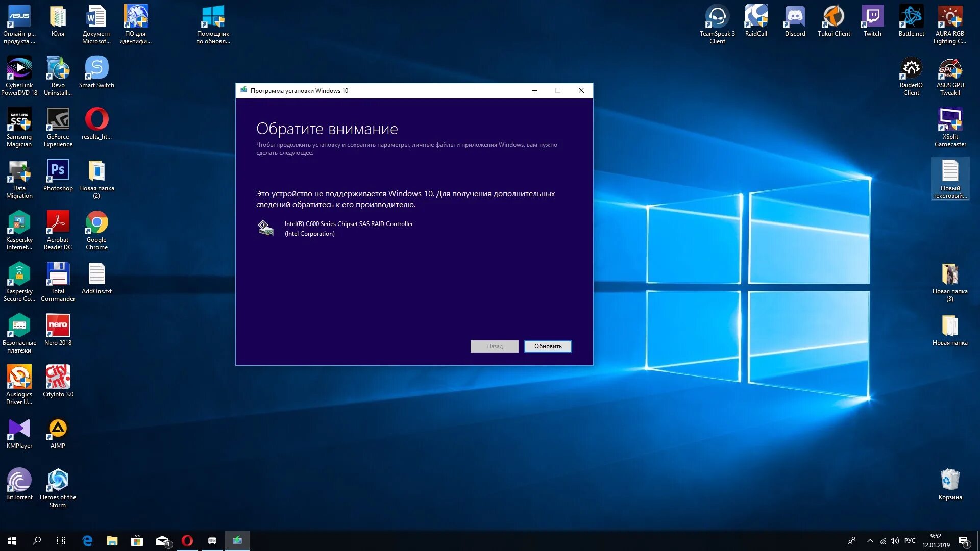Launch Google Chrome browser
The width and height of the screenshot is (980, 551).
[x=97, y=231]
